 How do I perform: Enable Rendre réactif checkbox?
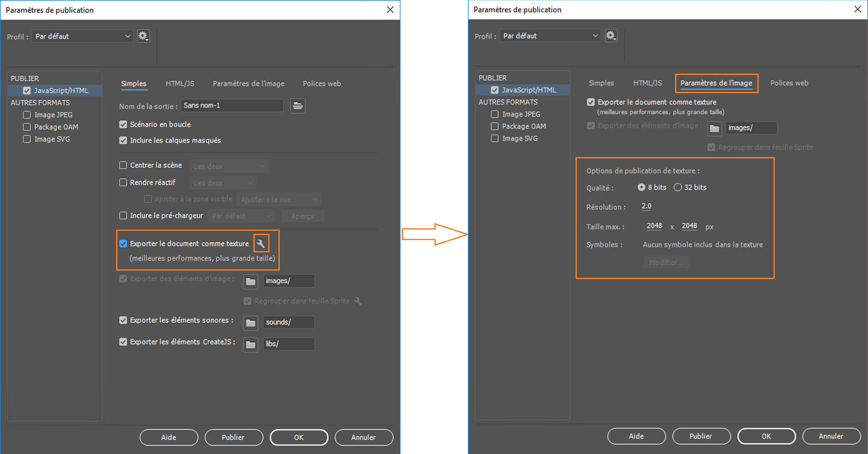[x=123, y=183]
